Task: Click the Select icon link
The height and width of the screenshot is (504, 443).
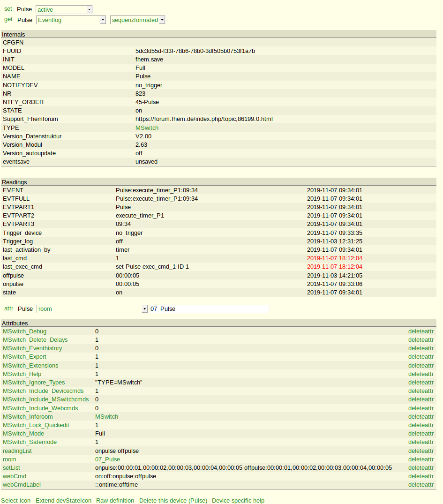Action: pyautogui.click(x=16, y=500)
